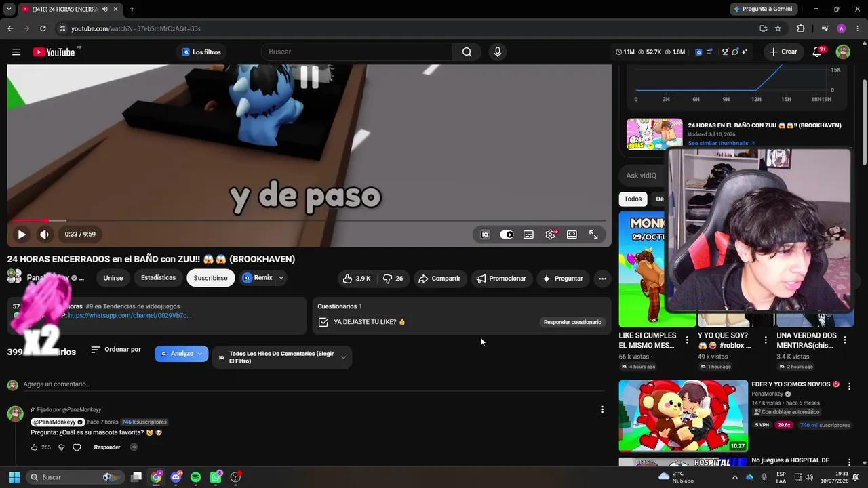Click Compartir button
Image resolution: width=868 pixels, height=488 pixels.
439,279
